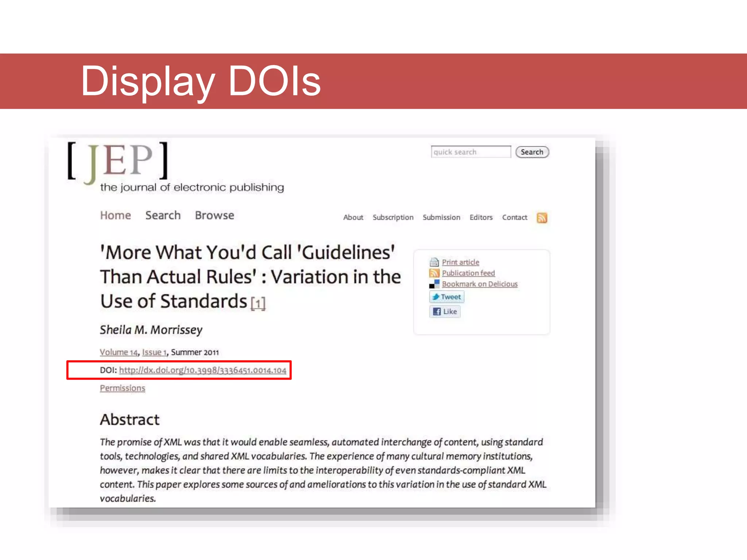Click the Print article link
The height and width of the screenshot is (560, 747).
click(x=460, y=262)
